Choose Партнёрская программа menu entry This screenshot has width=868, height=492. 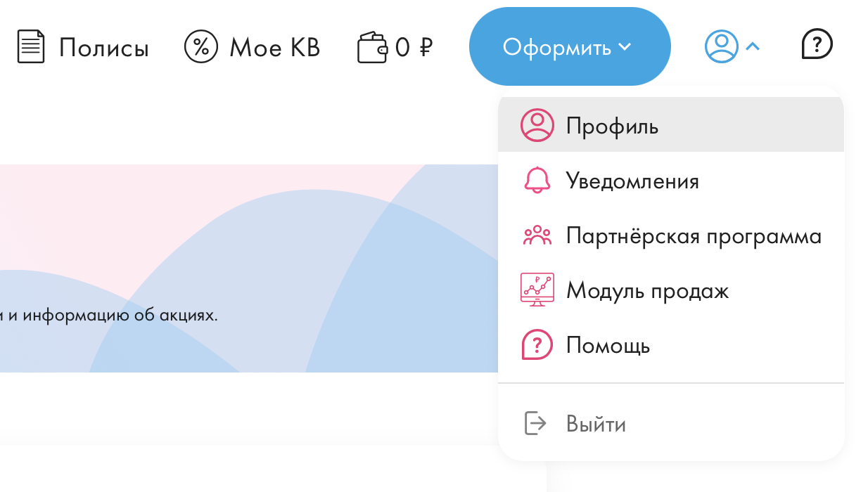pyautogui.click(x=694, y=235)
